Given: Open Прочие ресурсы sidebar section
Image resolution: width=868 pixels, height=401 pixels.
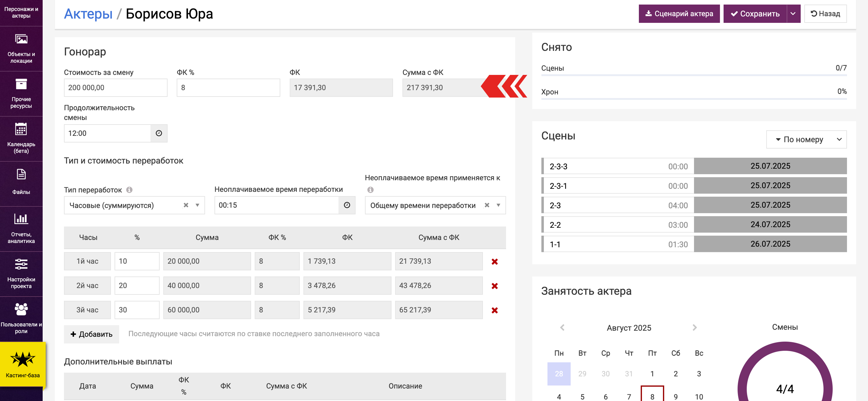Looking at the screenshot, I should coord(21,94).
